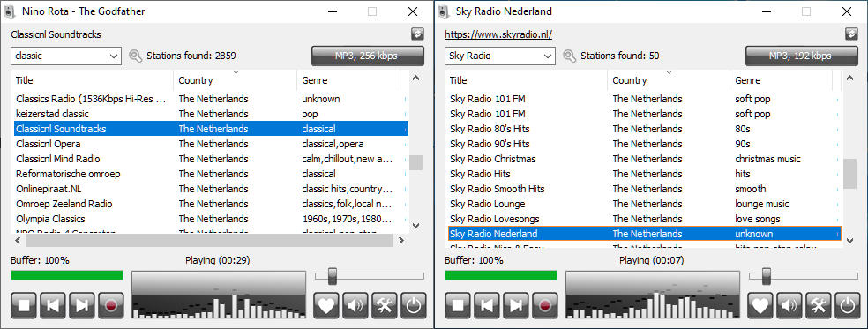Open settings tools in Godfather window
The image size is (868, 329).
[385, 305]
